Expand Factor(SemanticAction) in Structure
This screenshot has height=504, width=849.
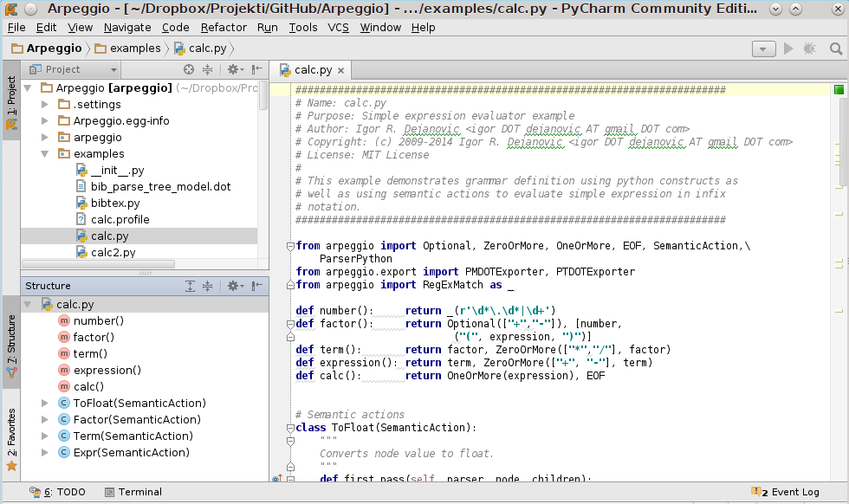[x=45, y=419]
